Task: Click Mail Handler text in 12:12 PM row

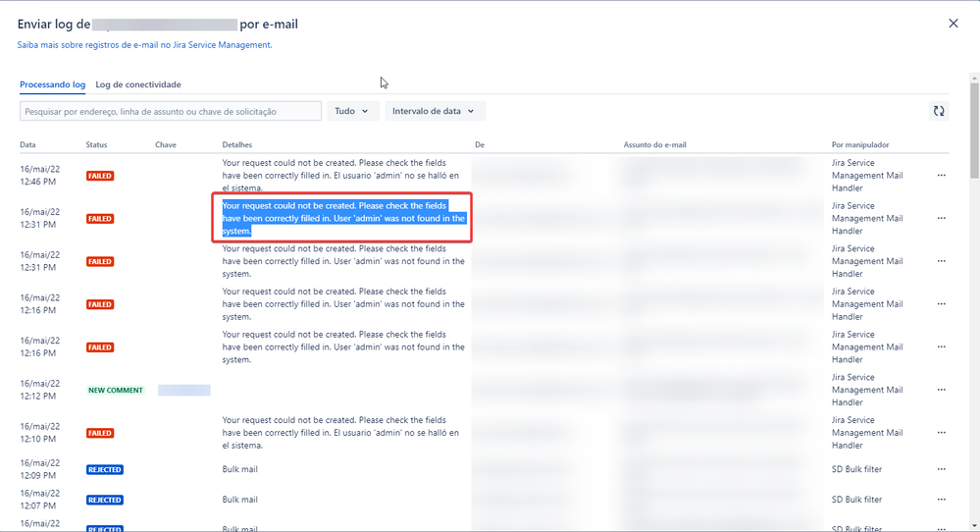Action: click(867, 390)
